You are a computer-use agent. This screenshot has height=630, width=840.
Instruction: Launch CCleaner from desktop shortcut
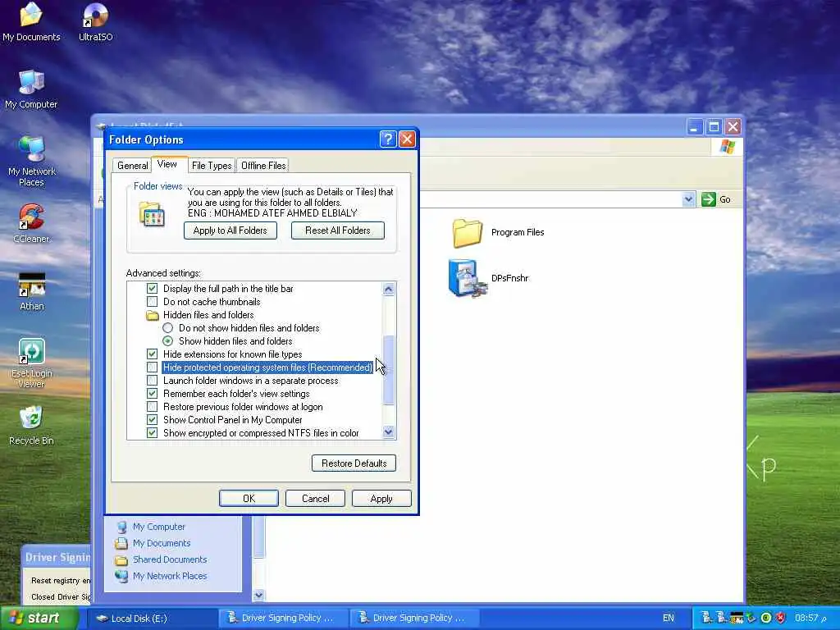[x=31, y=223]
